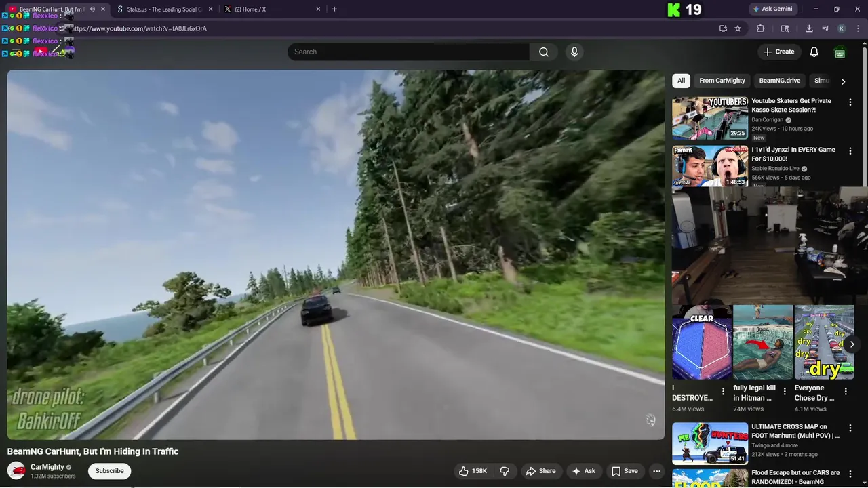Close the Stake.us tab

pyautogui.click(x=210, y=9)
